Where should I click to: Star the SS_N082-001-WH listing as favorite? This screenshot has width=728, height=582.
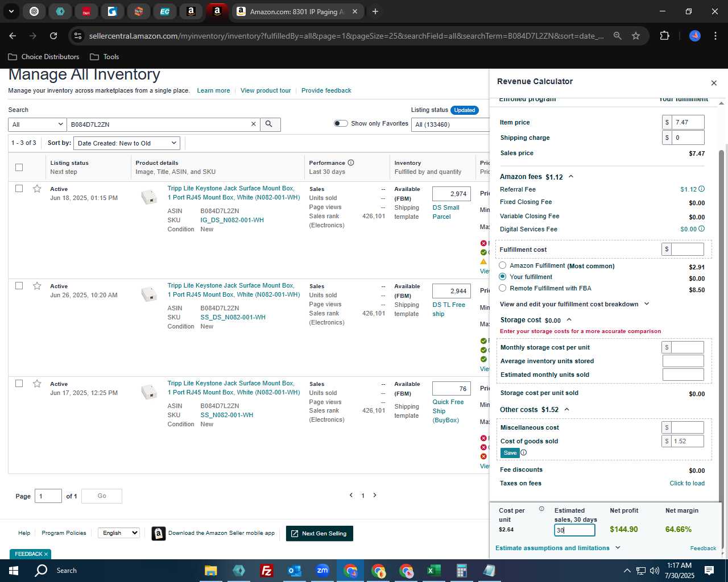(37, 384)
